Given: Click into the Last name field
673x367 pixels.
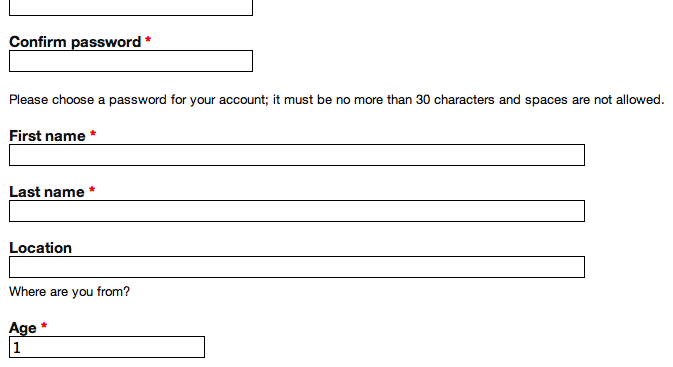Looking at the screenshot, I should click(297, 211).
